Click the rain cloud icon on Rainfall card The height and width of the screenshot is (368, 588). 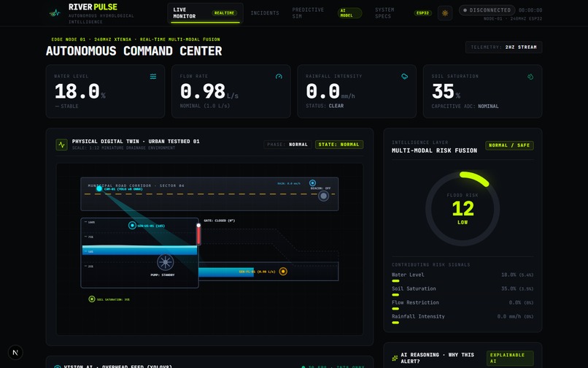pyautogui.click(x=405, y=77)
